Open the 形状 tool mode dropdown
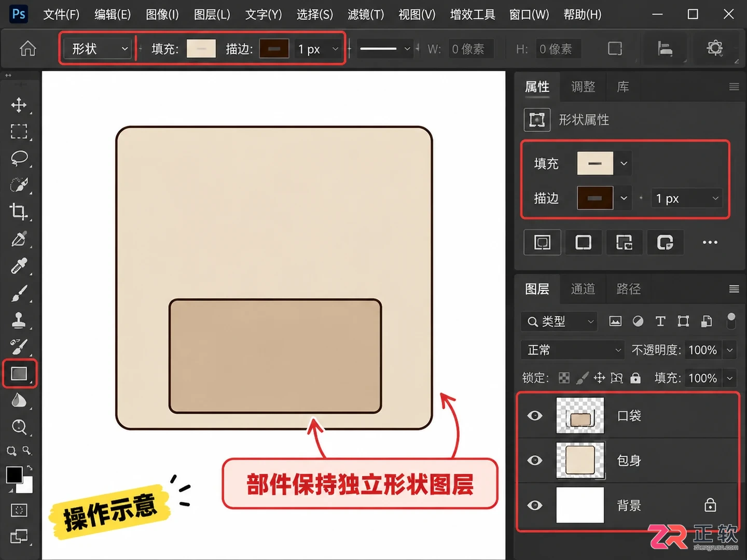The image size is (747, 560). pyautogui.click(x=98, y=49)
